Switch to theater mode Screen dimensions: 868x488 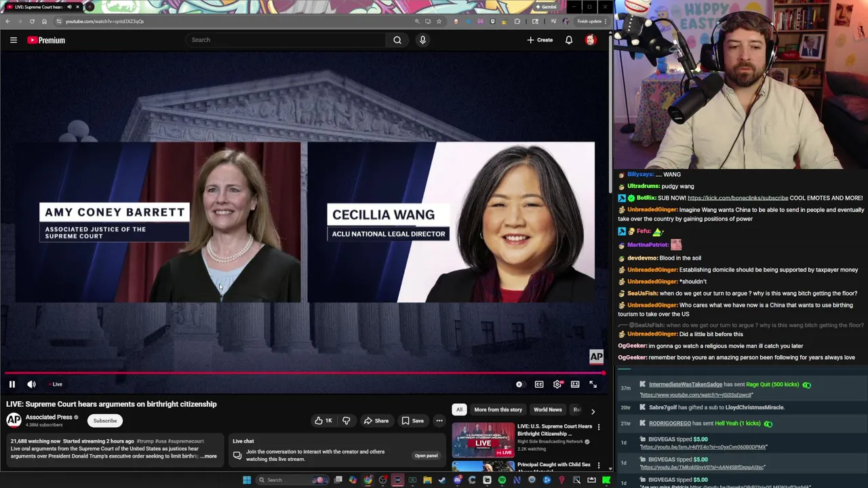(x=575, y=384)
